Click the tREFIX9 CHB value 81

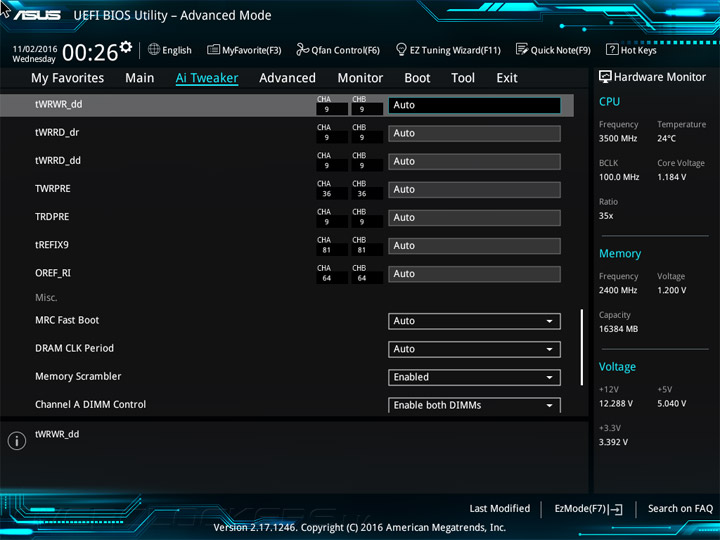tap(362, 250)
